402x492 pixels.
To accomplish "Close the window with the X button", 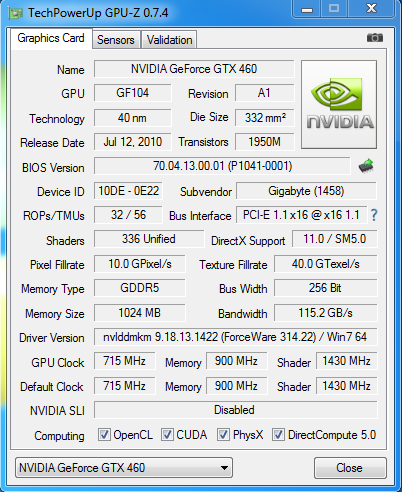I will click(x=371, y=9).
